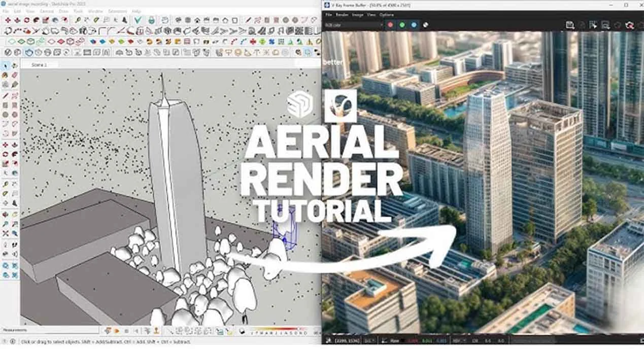Image resolution: width=644 pixels, height=349 pixels.
Task: Toggle the blue channel in Frame Buffer
Action: tap(414, 24)
